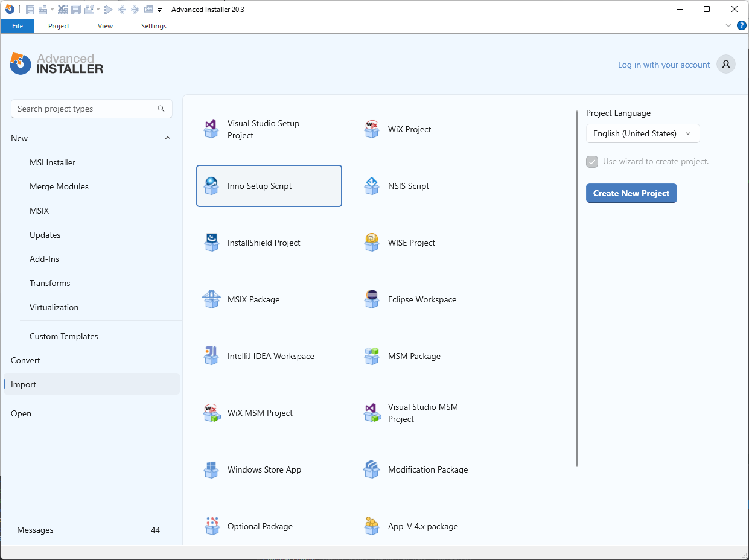
Task: Click the Search project types field
Action: pyautogui.click(x=92, y=109)
